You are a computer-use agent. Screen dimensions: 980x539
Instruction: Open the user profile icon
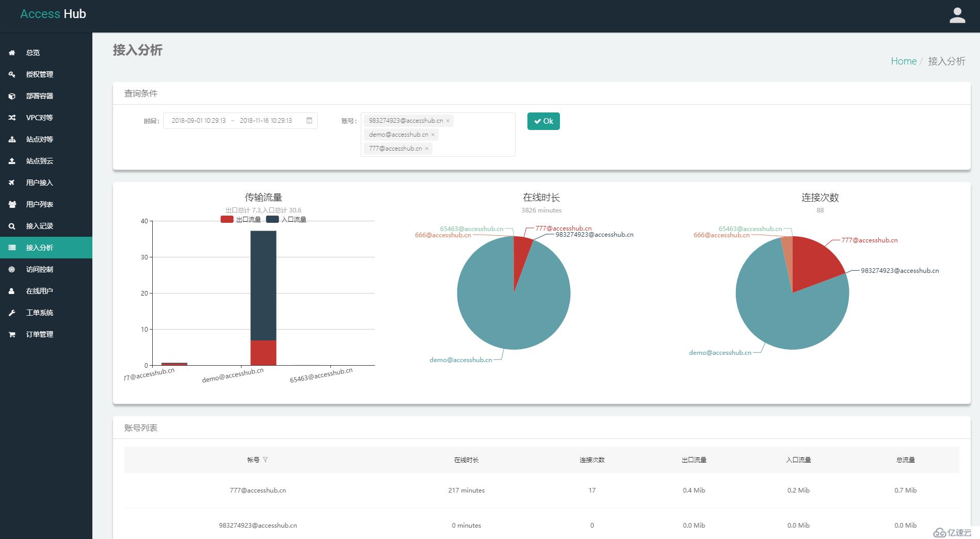[957, 15]
